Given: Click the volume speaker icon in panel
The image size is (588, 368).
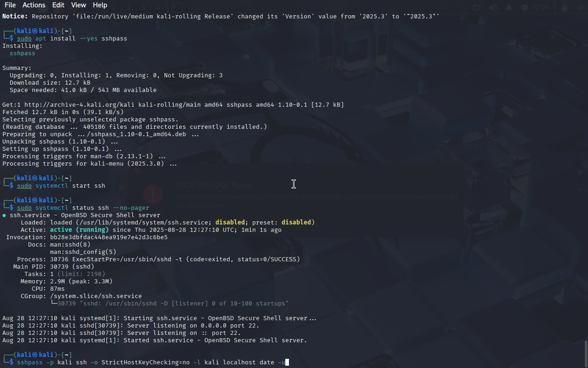Looking at the screenshot, I should (x=493, y=8).
